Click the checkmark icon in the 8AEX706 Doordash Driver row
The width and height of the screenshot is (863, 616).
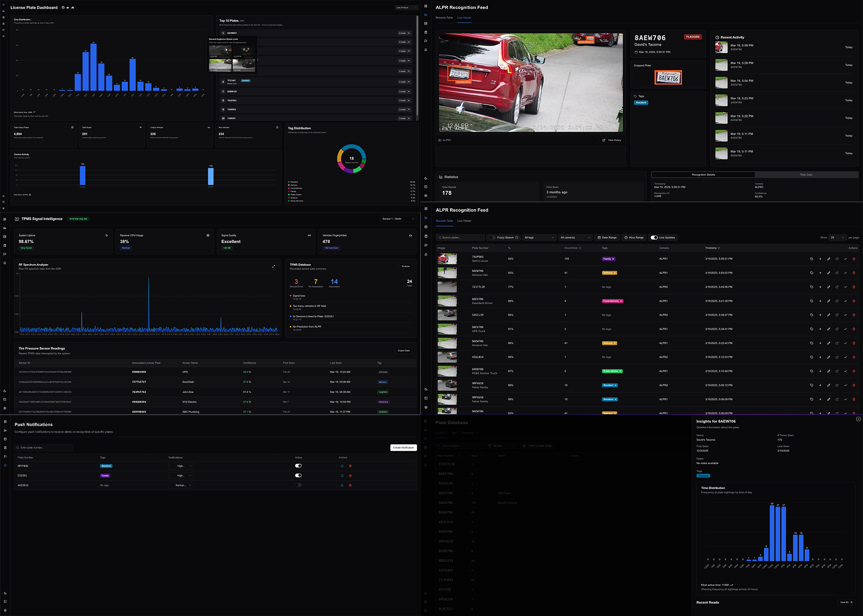coord(845,301)
